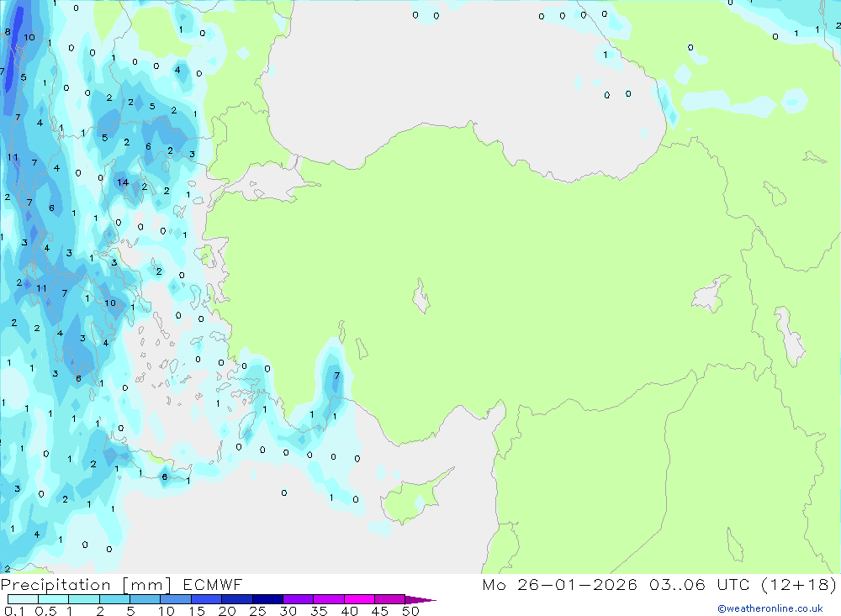Image resolution: width=841 pixels, height=616 pixels.
Task: Click the 'Precipitation [mm]' title text
Action: (x=87, y=584)
